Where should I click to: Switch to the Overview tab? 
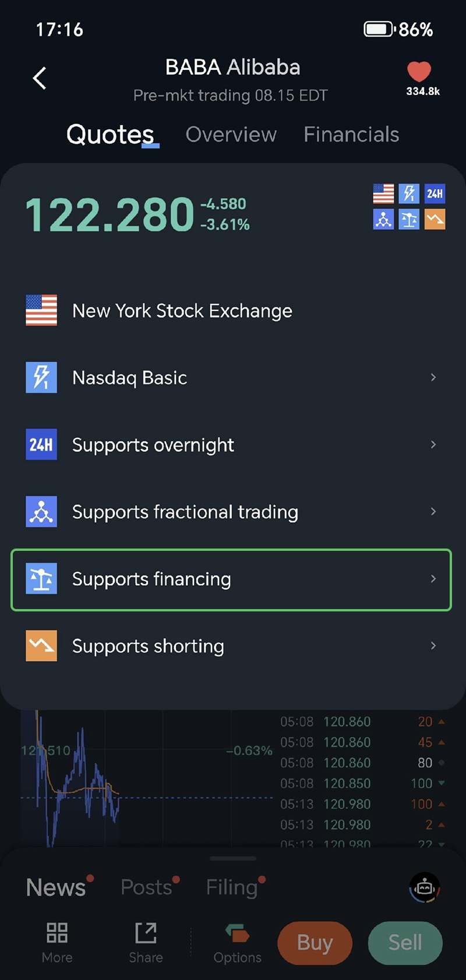[x=231, y=135]
